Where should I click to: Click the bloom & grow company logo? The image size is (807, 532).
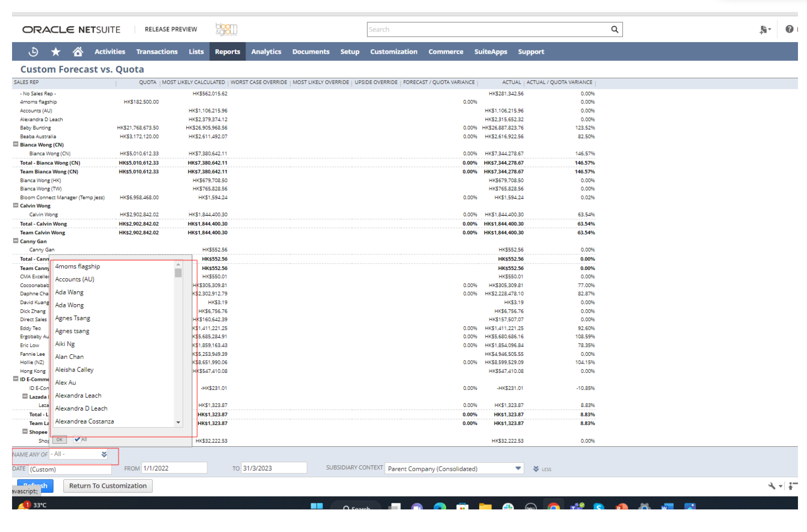(x=226, y=29)
